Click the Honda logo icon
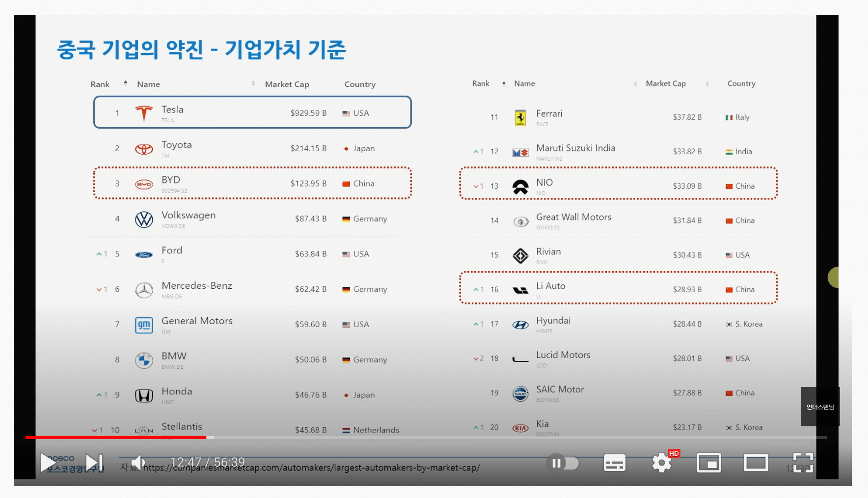This screenshot has width=868, height=498. coord(144,396)
